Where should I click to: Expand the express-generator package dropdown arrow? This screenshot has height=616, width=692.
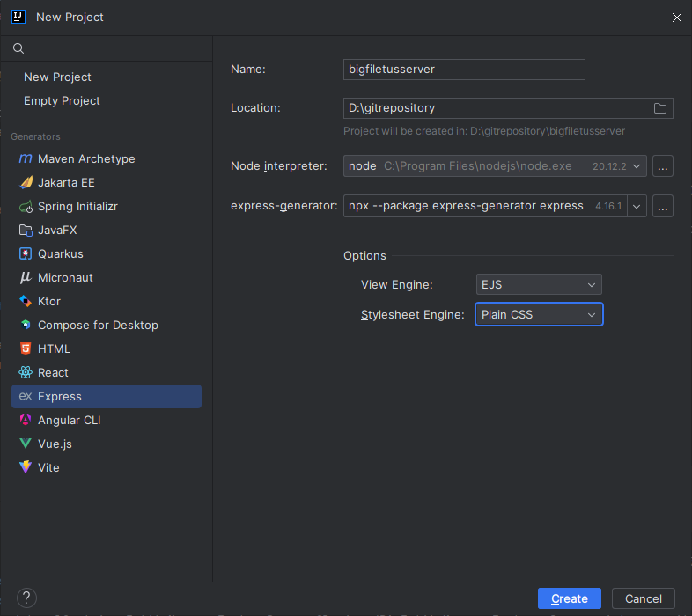point(637,206)
